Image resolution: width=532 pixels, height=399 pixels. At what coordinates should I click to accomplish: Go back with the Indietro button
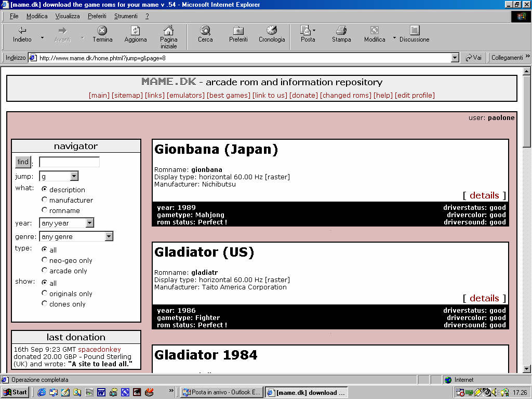[22, 34]
